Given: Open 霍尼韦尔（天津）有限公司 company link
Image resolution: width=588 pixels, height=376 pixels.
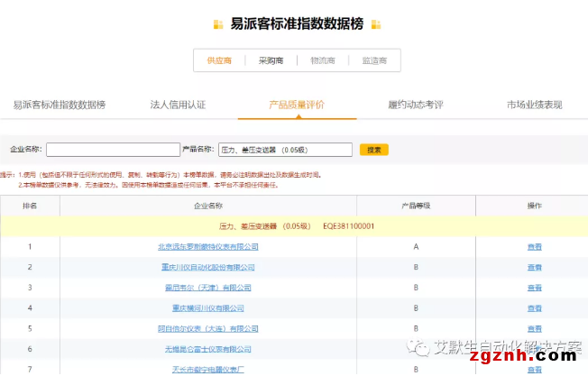Looking at the screenshot, I should 208,288.
